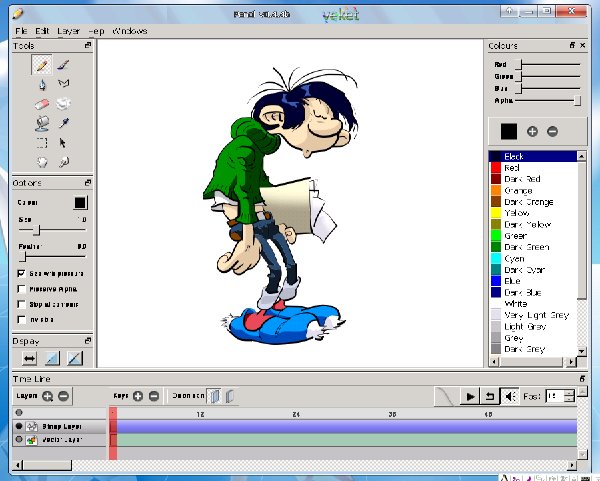Click the Red slider track
This screenshot has width=600, height=481.
[549, 65]
